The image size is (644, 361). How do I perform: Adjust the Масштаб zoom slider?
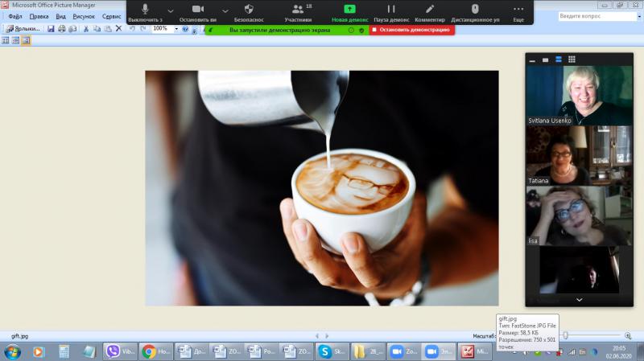[x=565, y=335]
